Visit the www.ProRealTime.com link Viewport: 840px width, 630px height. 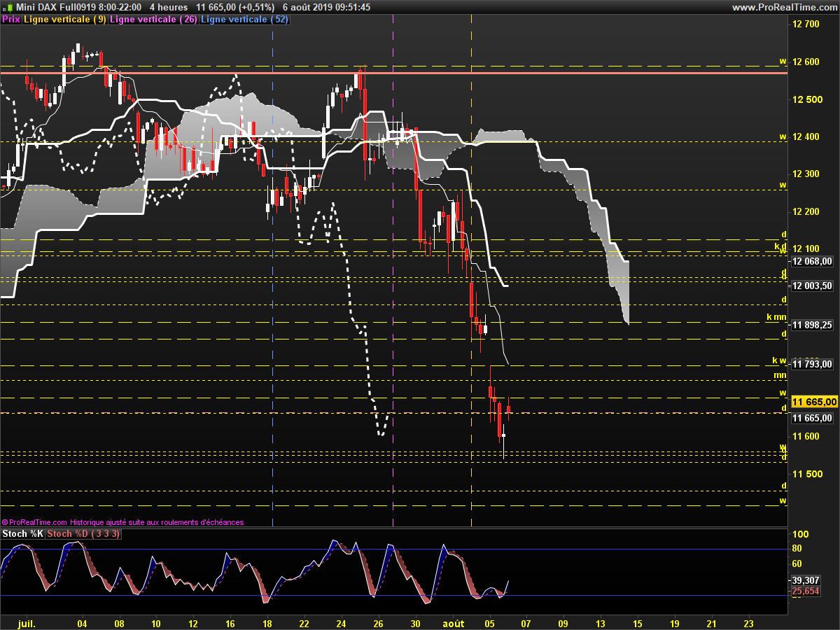point(784,7)
